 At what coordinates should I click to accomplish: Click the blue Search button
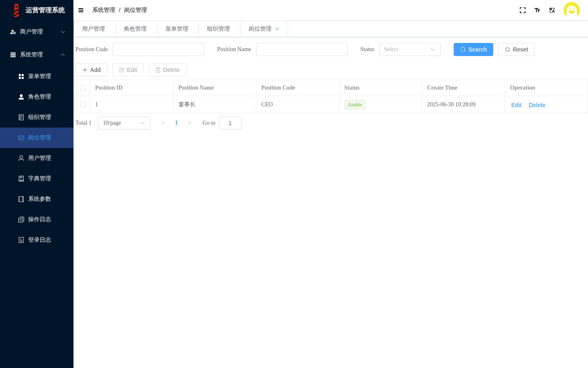[473, 49]
